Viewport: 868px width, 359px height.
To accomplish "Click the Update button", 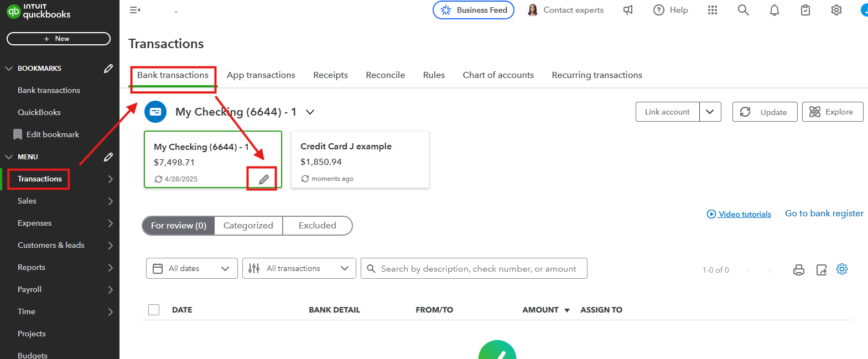I will 765,112.
